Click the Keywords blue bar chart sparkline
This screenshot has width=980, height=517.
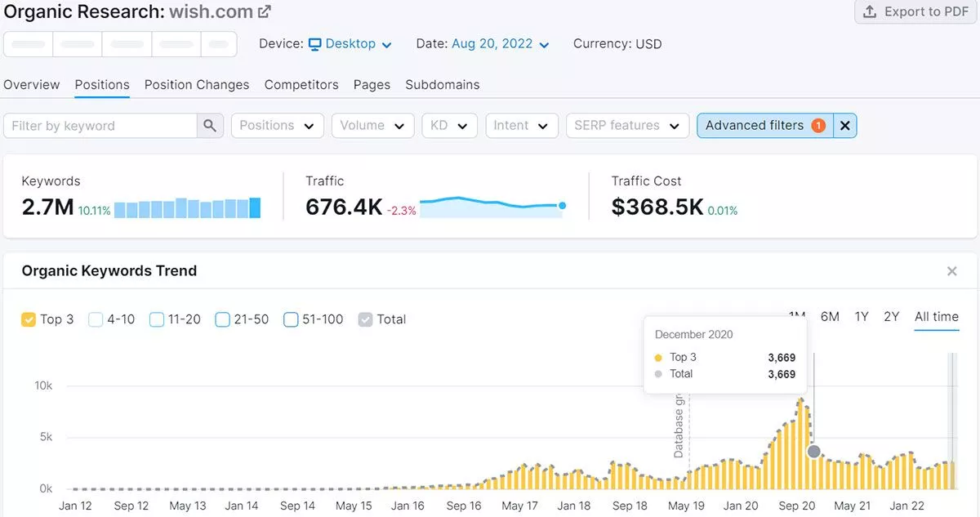(186, 207)
